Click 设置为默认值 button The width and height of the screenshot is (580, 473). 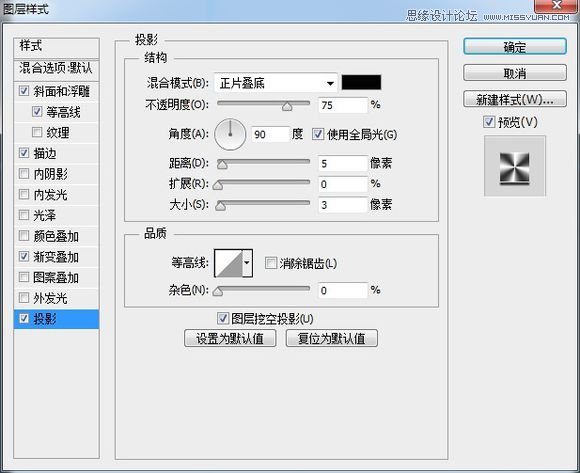230,338
